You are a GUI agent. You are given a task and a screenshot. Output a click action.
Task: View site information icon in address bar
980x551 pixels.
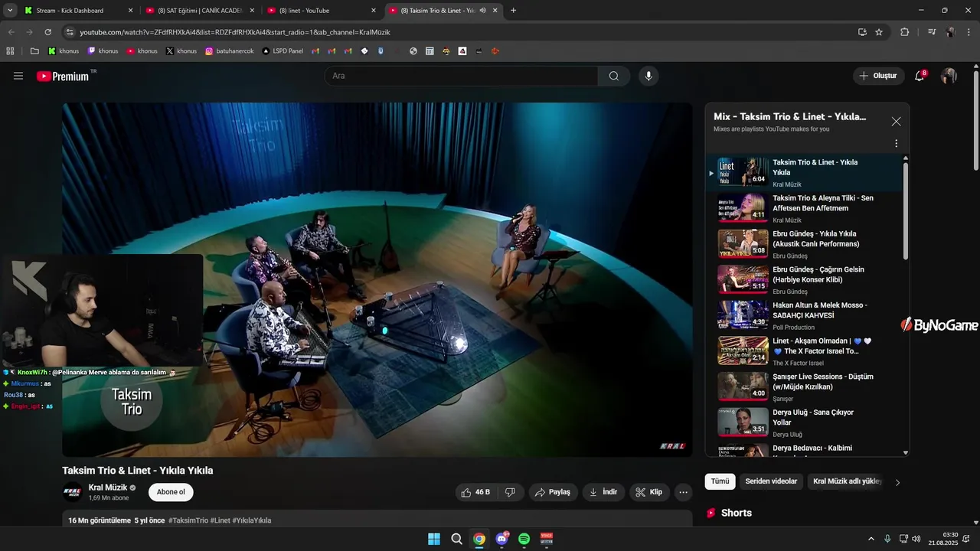70,32
